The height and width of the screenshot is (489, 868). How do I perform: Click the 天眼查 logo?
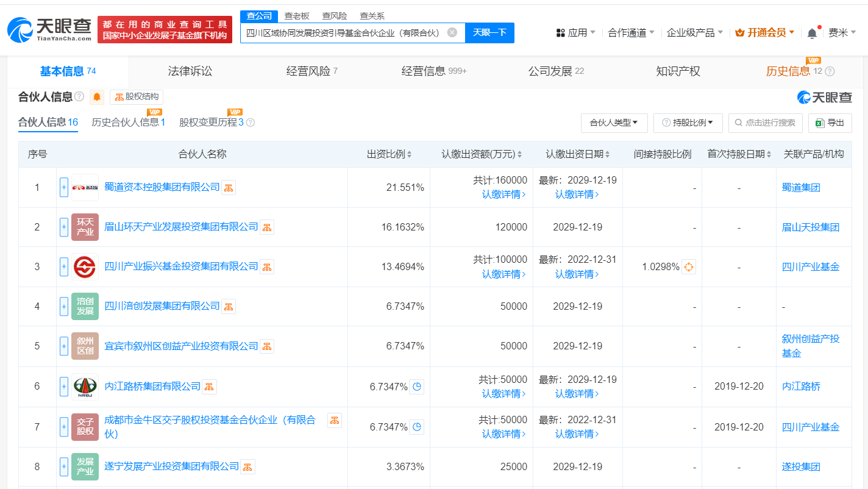pyautogui.click(x=49, y=29)
